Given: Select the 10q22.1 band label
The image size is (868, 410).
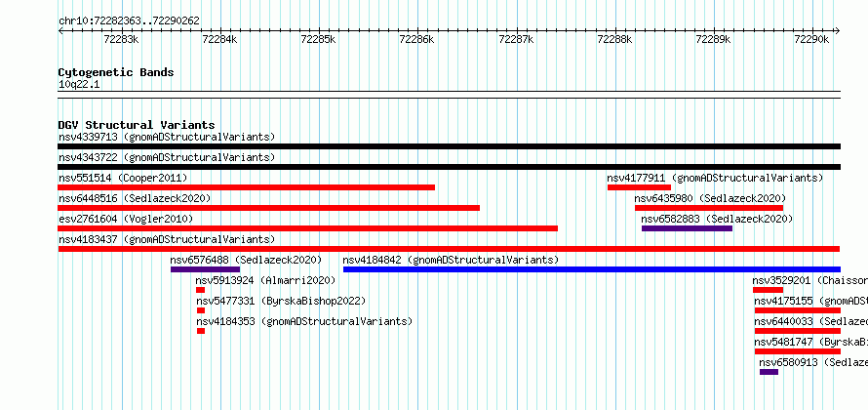Looking at the screenshot, I should (x=79, y=85).
